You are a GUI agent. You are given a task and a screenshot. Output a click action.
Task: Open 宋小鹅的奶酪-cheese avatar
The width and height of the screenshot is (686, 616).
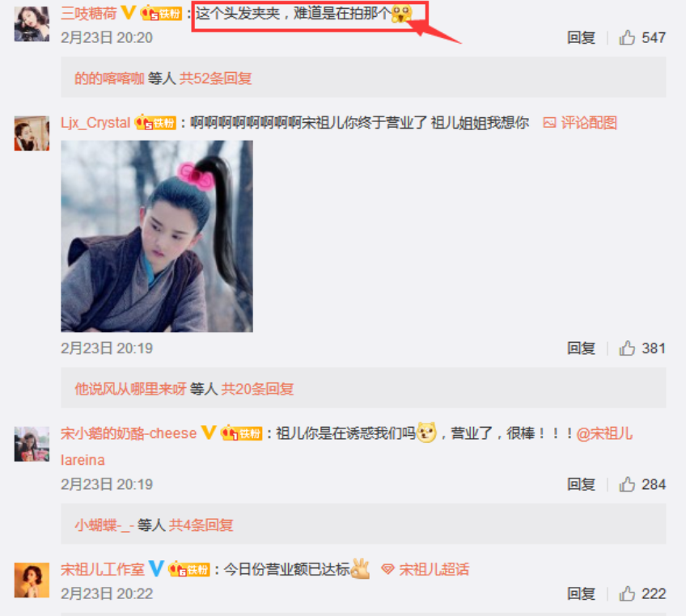32,444
